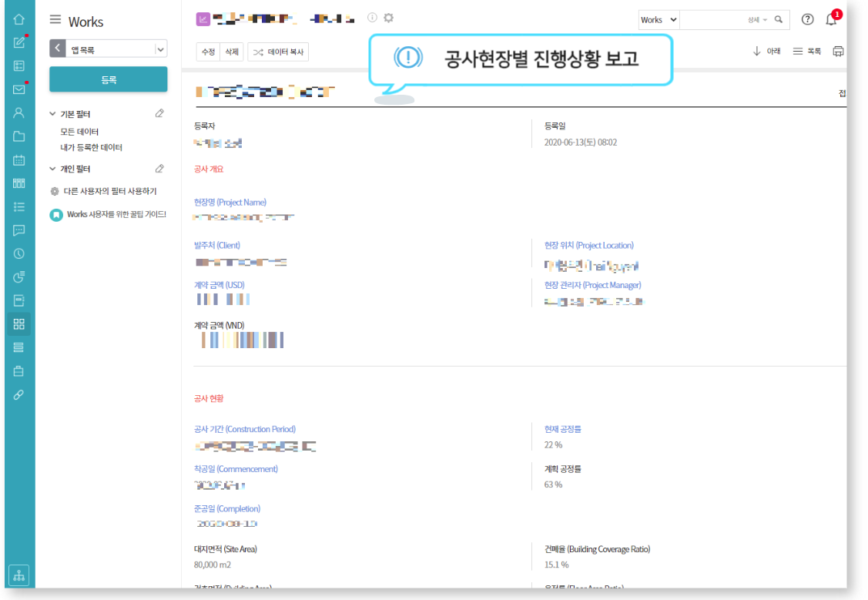
Task: Return to list via 목록 button
Action: click(x=807, y=51)
